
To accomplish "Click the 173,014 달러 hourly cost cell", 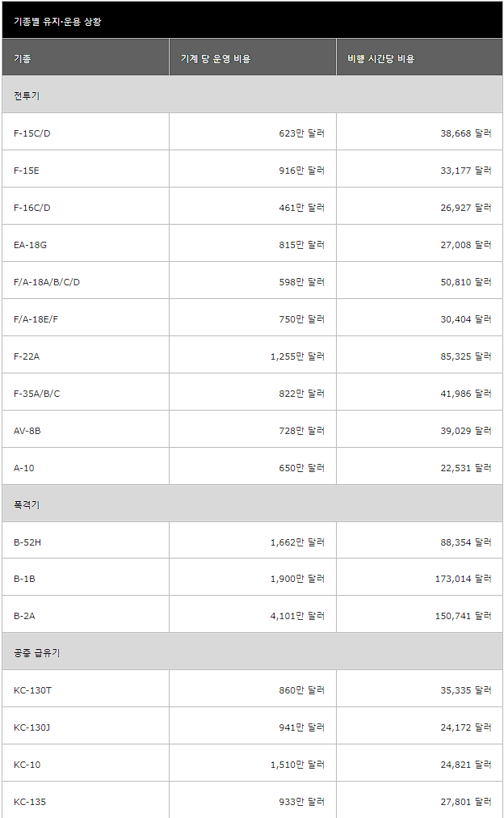I will (463, 578).
